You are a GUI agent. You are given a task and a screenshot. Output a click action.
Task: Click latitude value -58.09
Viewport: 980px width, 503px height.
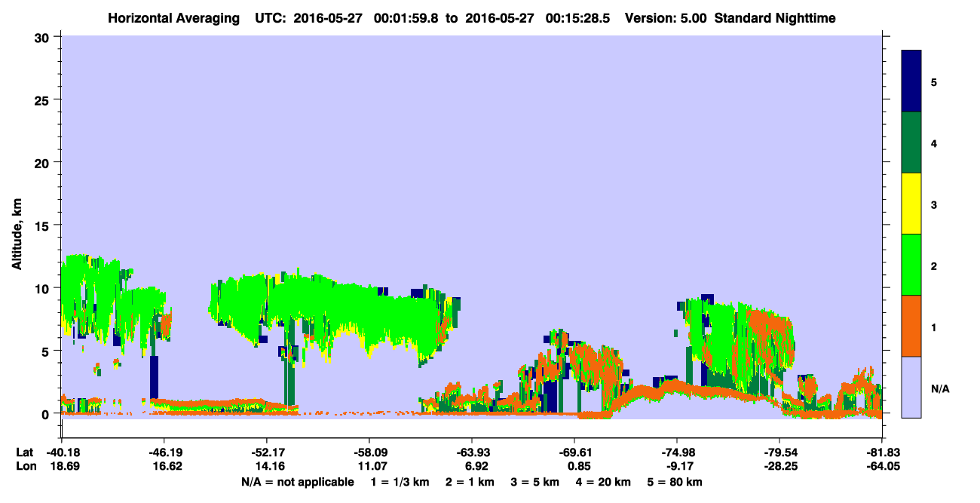369,452
